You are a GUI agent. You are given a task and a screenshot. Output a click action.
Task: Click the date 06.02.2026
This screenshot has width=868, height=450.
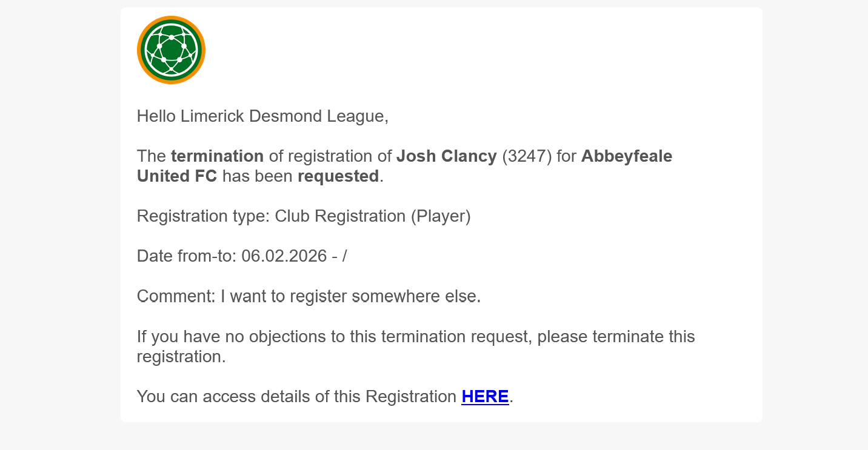coord(284,256)
